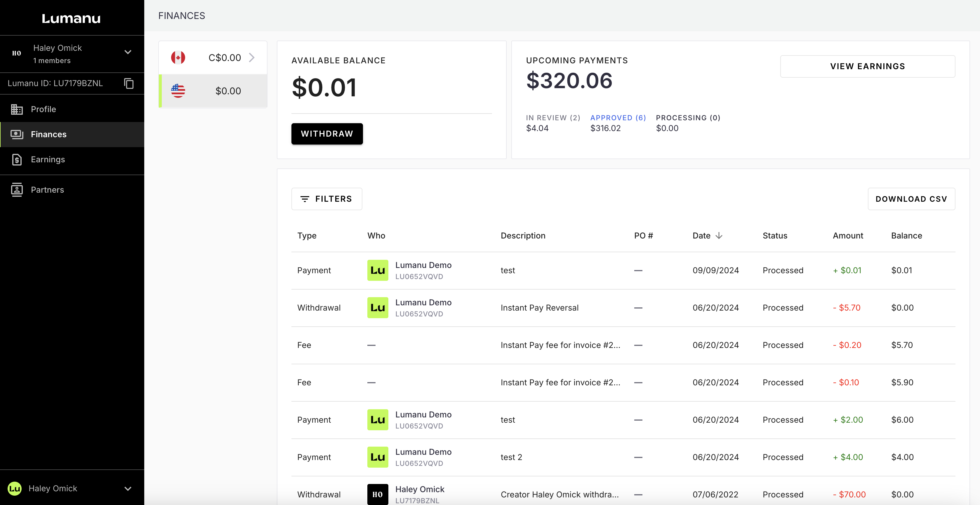Viewport: 980px width, 505px height.
Task: Copy the Lumanu ID with the copy icon
Action: pyautogui.click(x=129, y=83)
